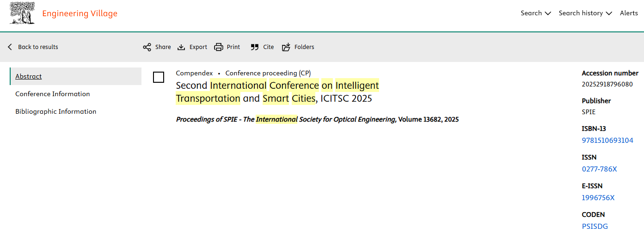644x245 pixels.
Task: Go to the Conference Information section
Action: [53, 94]
